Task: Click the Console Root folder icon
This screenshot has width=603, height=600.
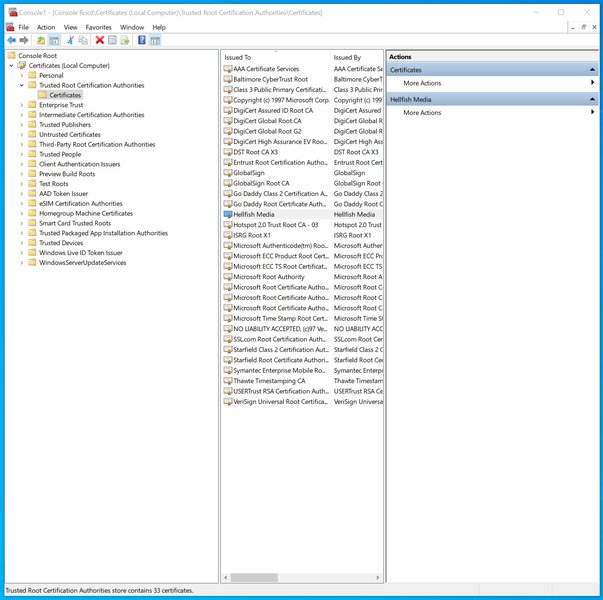Action: click(12, 55)
